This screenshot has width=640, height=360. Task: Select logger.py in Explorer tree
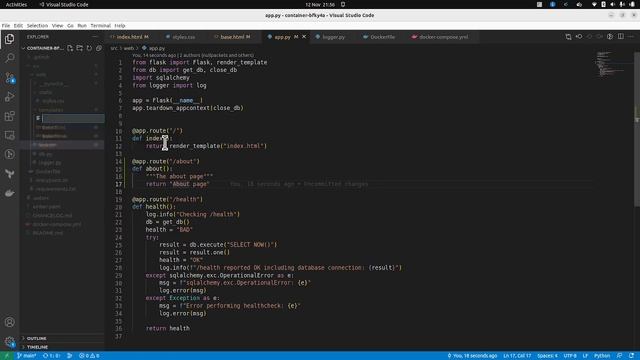(x=49, y=162)
